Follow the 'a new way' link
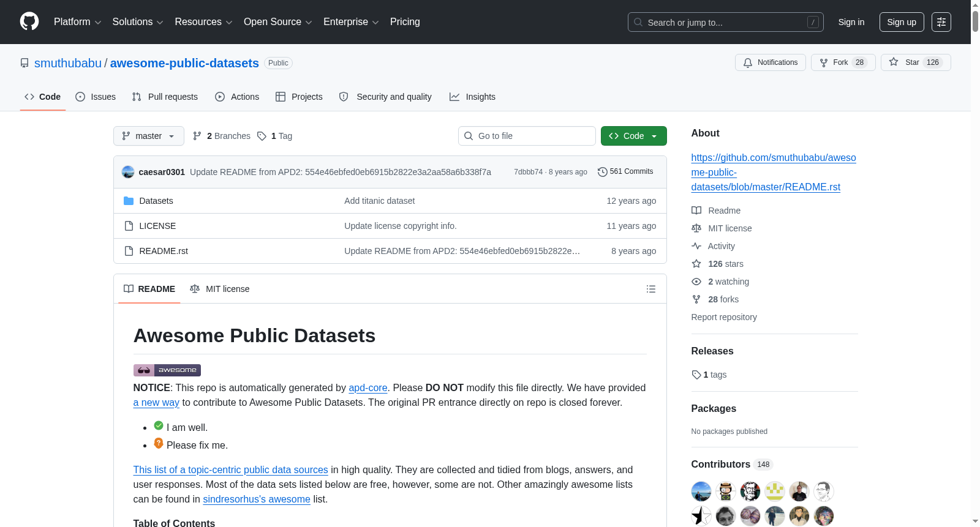The width and height of the screenshot is (980, 527). pyautogui.click(x=156, y=403)
